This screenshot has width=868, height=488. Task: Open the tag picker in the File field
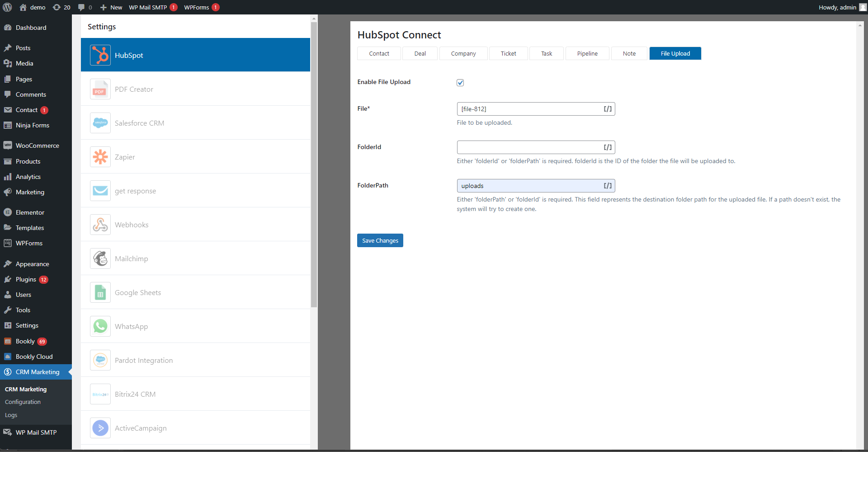608,109
